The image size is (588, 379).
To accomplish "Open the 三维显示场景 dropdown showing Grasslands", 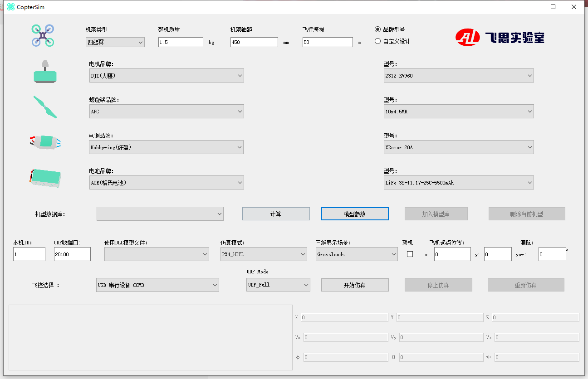I will coord(357,254).
